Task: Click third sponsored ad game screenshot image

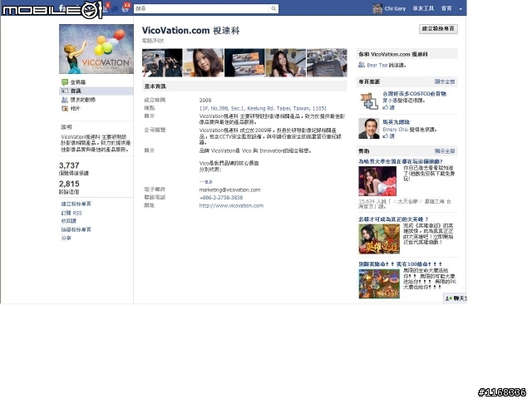Action: pos(379,283)
